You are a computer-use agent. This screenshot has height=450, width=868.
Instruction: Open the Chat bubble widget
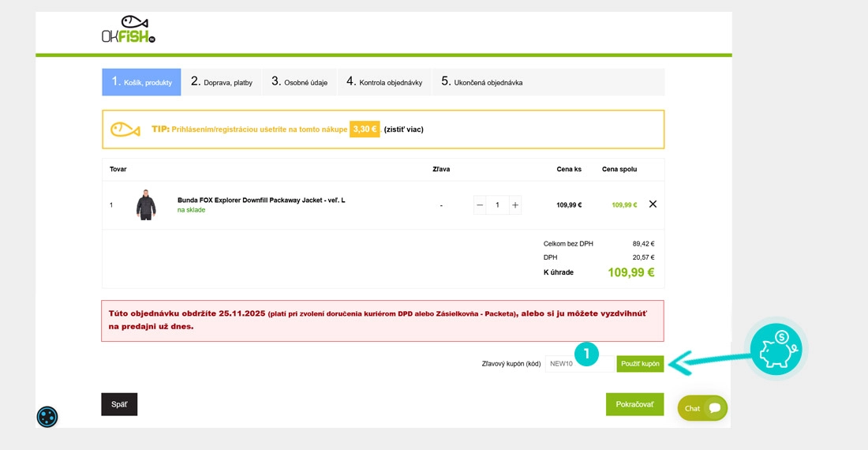(702, 408)
